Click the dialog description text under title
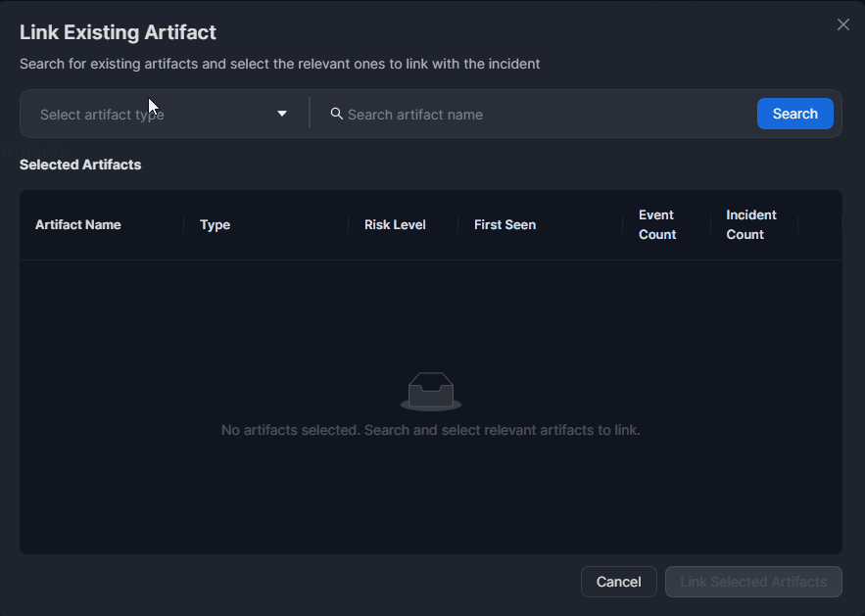Screen dimensions: 865x616 pyautogui.click(x=279, y=64)
